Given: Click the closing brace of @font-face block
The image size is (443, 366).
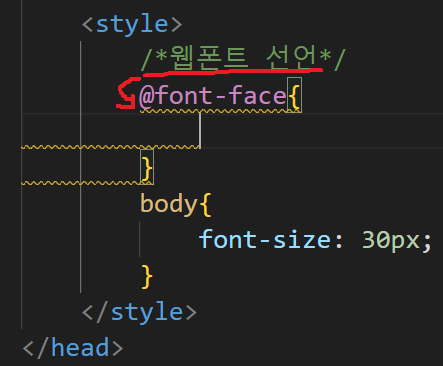Looking at the screenshot, I should [x=147, y=167].
